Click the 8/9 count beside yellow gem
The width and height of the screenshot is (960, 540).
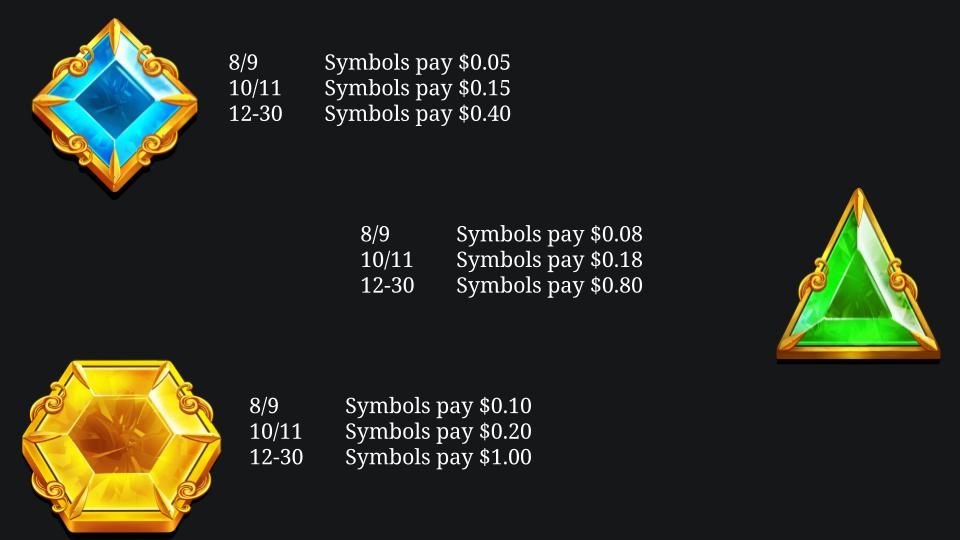264,407
